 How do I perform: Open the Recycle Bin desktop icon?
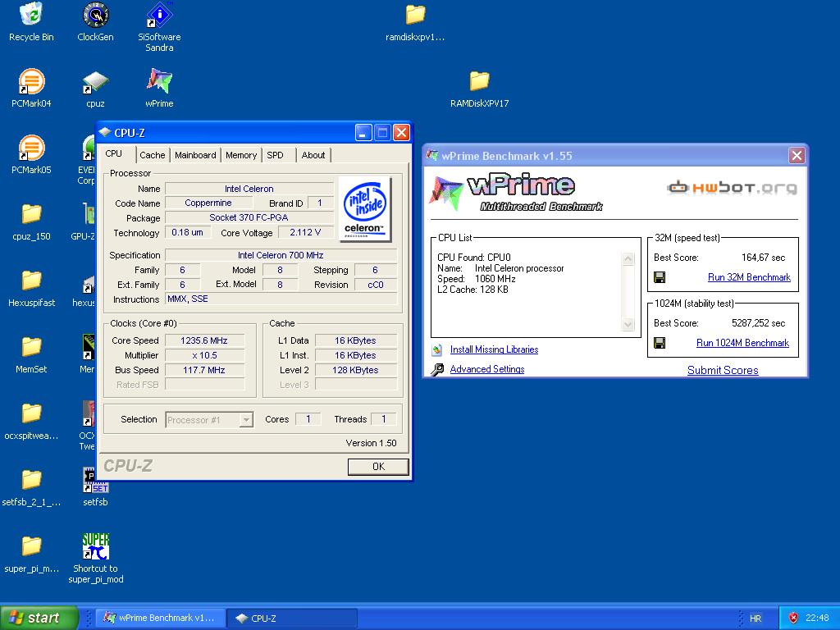31,22
